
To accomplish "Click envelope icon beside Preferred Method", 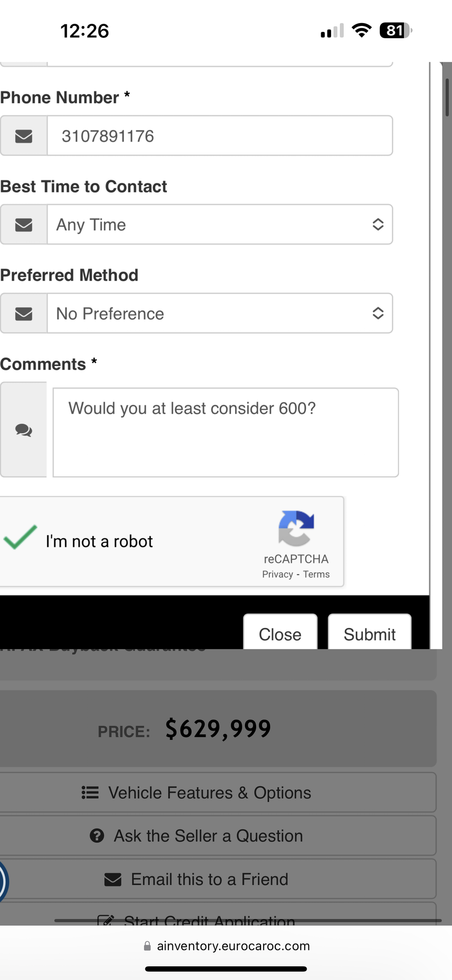I will 24,314.
